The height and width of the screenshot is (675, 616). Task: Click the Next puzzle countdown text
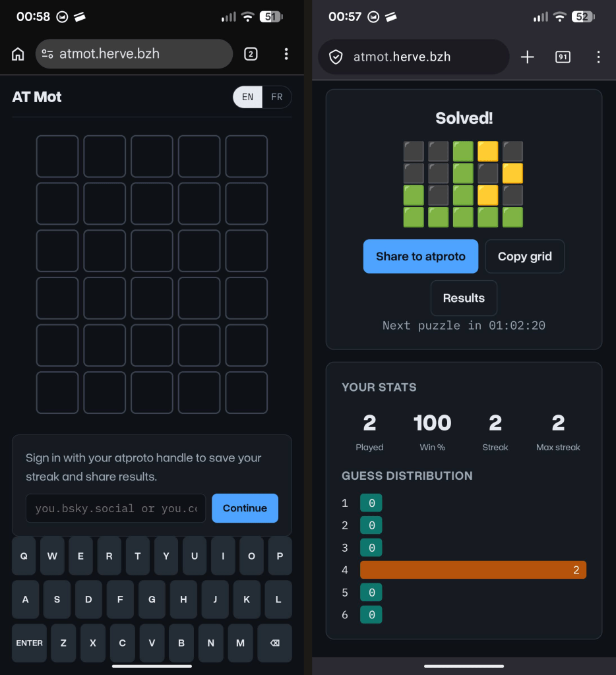464,326
